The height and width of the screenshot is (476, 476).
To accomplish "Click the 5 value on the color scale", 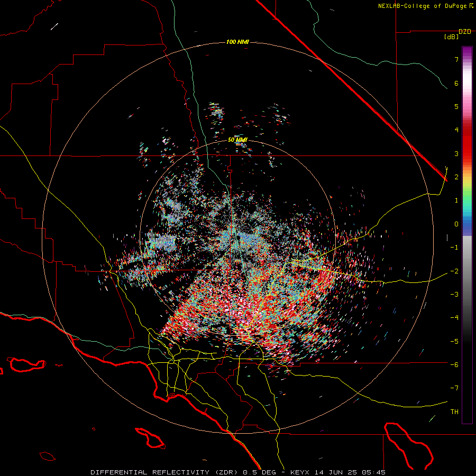I will coord(456,106).
